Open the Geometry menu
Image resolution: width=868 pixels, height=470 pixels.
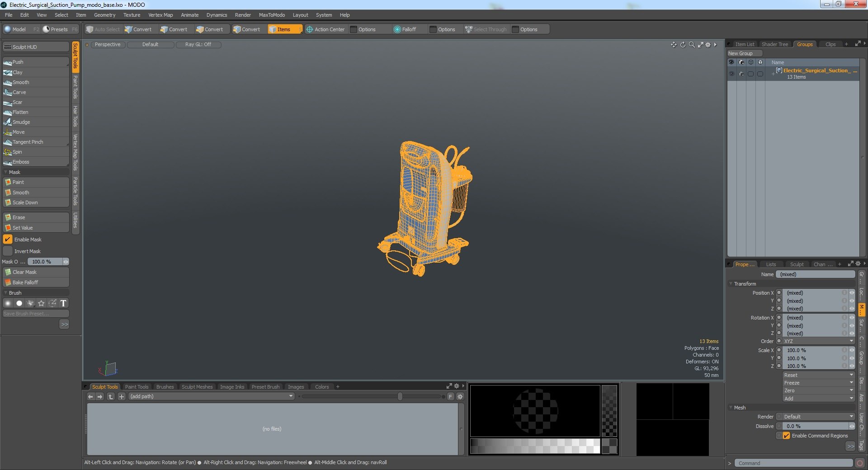104,15
